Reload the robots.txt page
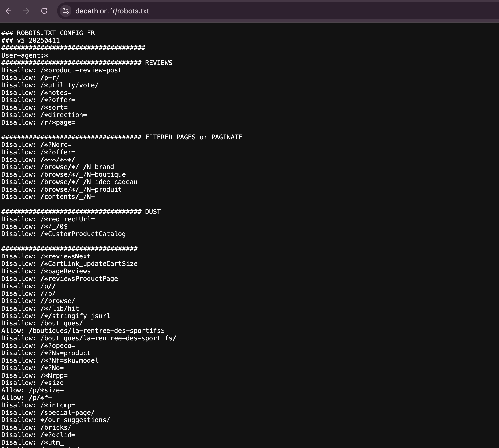Screen dimensions: 499x448 pyautogui.click(x=44, y=11)
